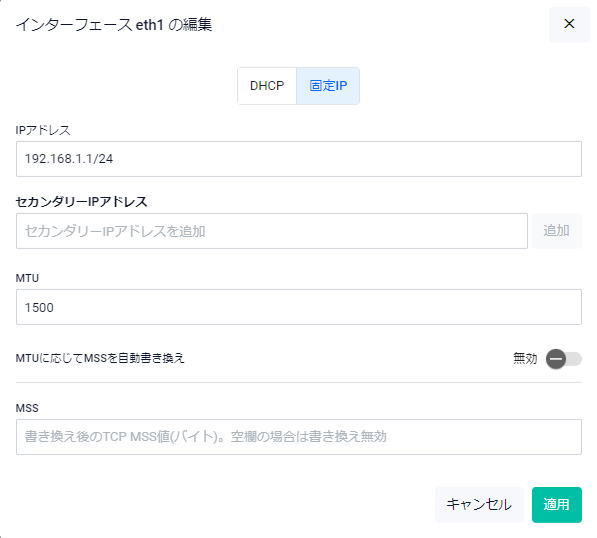Click the インターフェース eth1 の編集 dialog title

(x=113, y=25)
